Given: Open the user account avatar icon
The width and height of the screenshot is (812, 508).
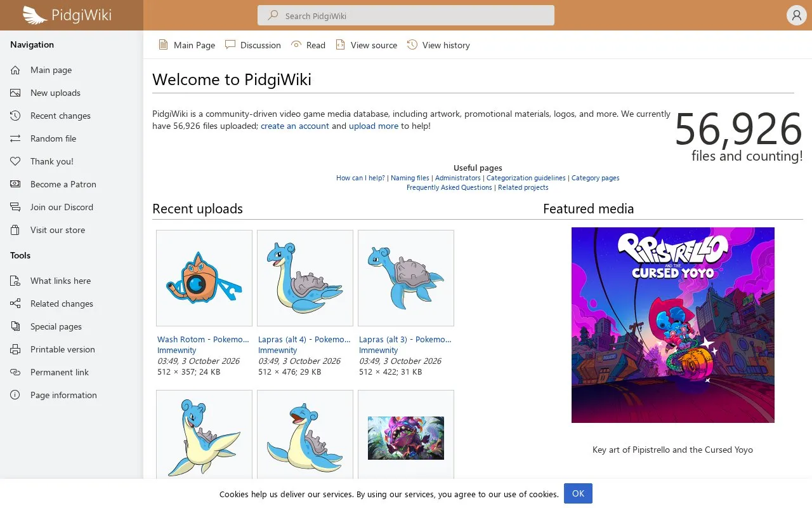Looking at the screenshot, I should 797,15.
